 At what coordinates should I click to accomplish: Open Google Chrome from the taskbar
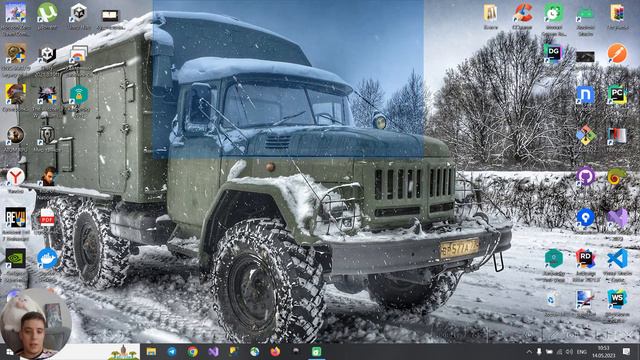coord(192,351)
